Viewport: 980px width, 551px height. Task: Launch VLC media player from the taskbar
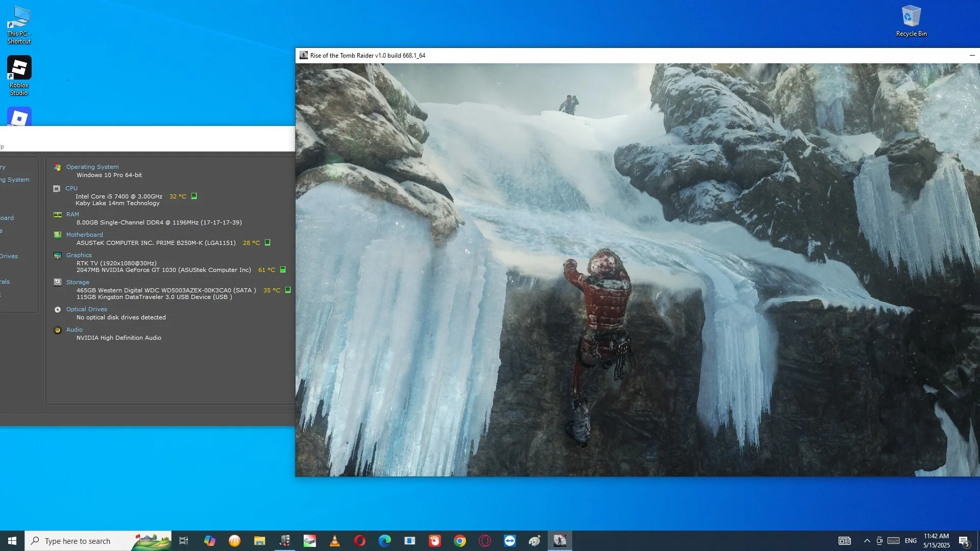[x=335, y=541]
